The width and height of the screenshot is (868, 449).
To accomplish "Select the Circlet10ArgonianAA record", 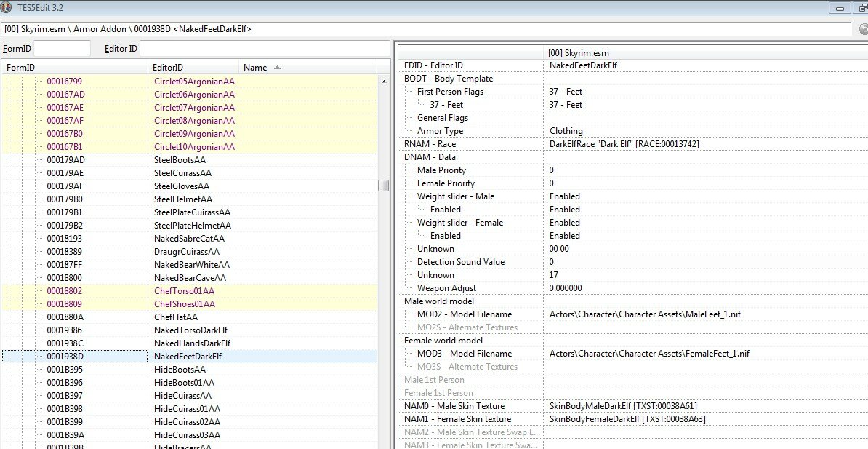I will [189, 147].
